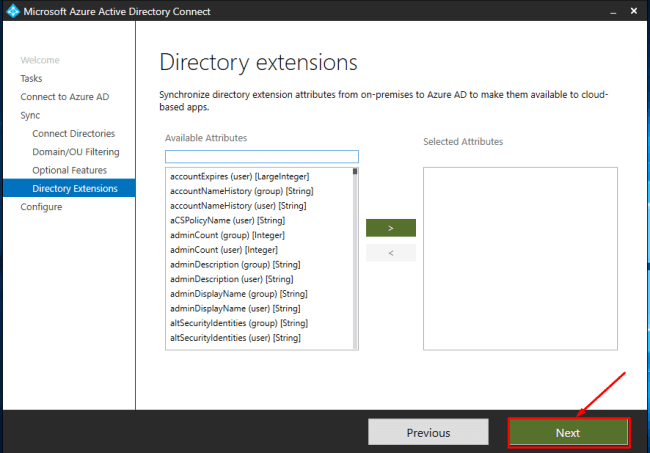Select adminDescription (user) [String]
This screenshot has height=453, width=650.
[232, 279]
